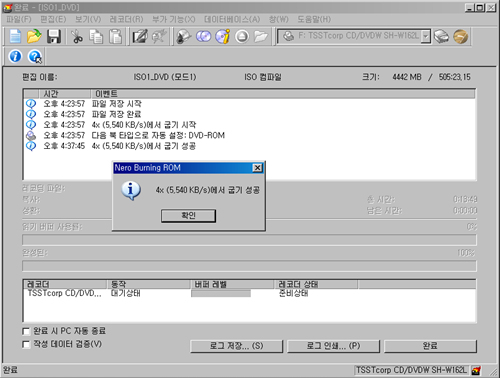The width and height of the screenshot is (500, 378).
Task: Open the 창(W) menu
Action: click(x=279, y=19)
